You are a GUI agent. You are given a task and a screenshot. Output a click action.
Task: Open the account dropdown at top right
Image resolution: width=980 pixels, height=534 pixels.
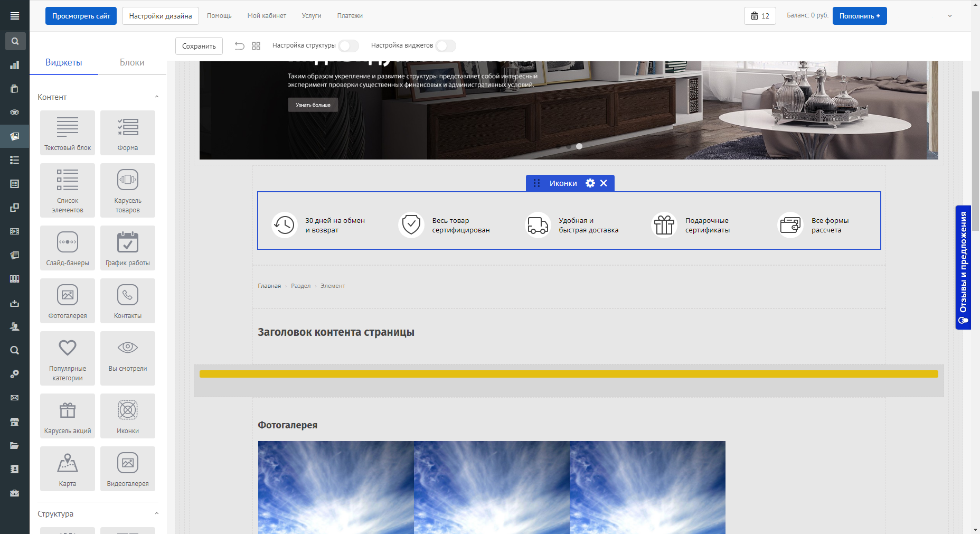(949, 16)
